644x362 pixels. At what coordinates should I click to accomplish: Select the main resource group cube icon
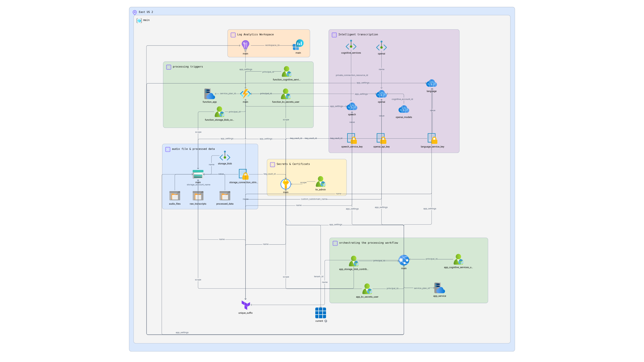[x=139, y=20]
